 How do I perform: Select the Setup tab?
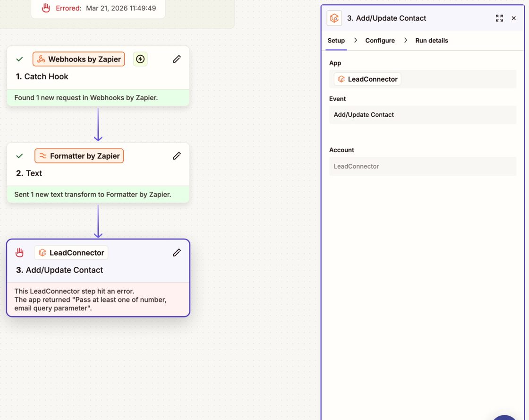[336, 41]
